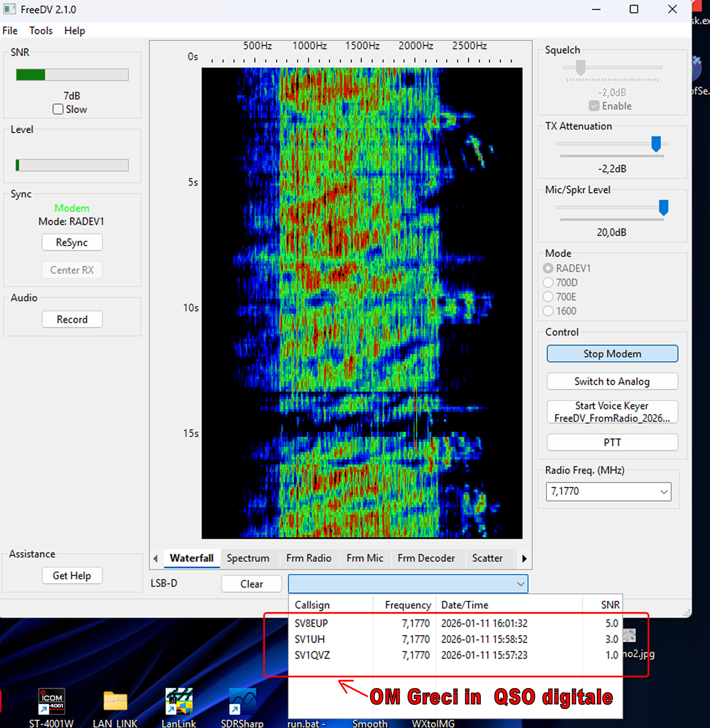This screenshot has width=710, height=728.
Task: Choose the 700E mode radio button
Action: (x=548, y=297)
